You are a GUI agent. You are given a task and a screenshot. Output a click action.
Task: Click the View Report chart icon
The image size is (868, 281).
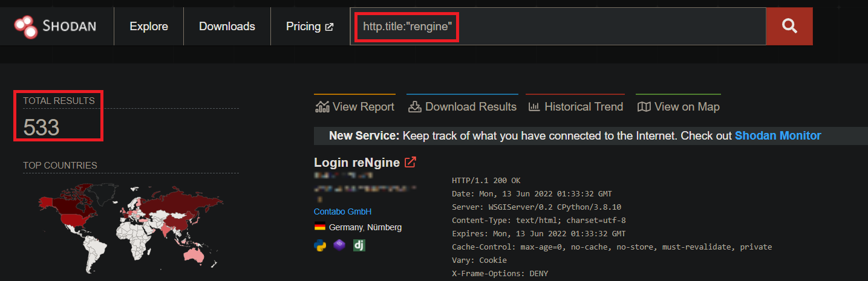[322, 107]
